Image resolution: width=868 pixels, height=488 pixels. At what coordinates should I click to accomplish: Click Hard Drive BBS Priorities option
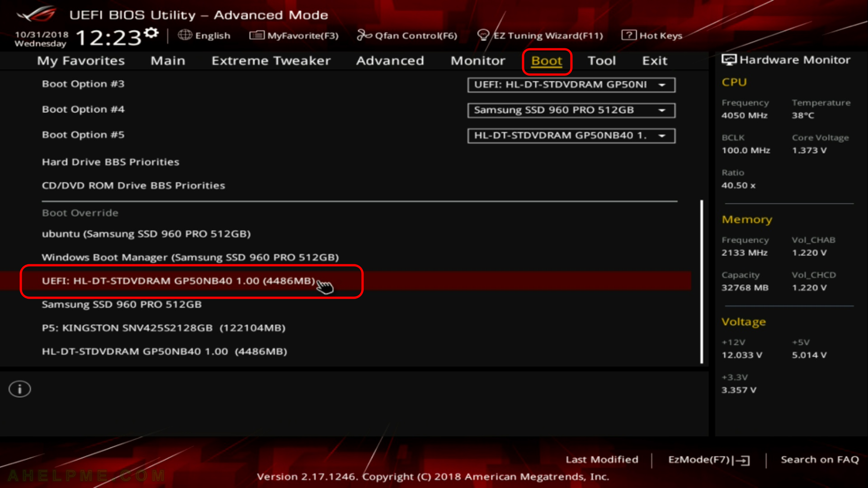(111, 161)
